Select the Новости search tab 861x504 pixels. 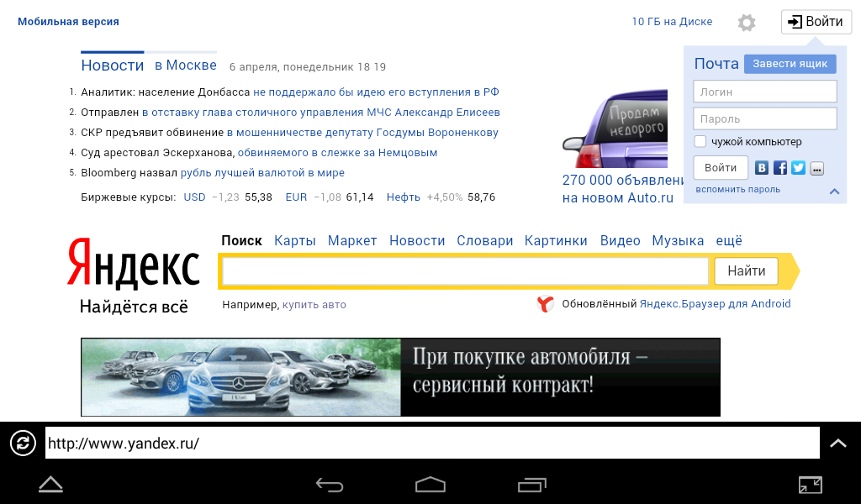tap(417, 241)
